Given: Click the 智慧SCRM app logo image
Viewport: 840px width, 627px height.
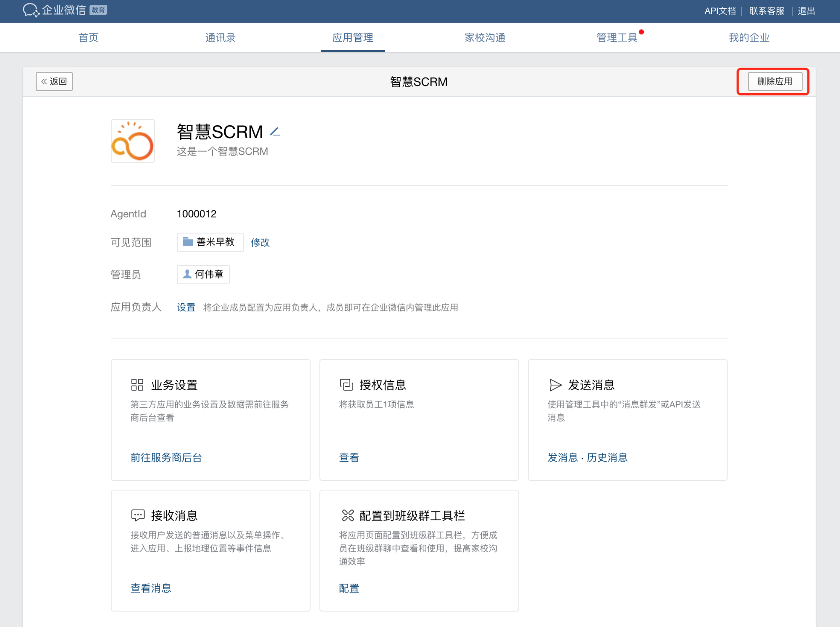Looking at the screenshot, I should 133,141.
